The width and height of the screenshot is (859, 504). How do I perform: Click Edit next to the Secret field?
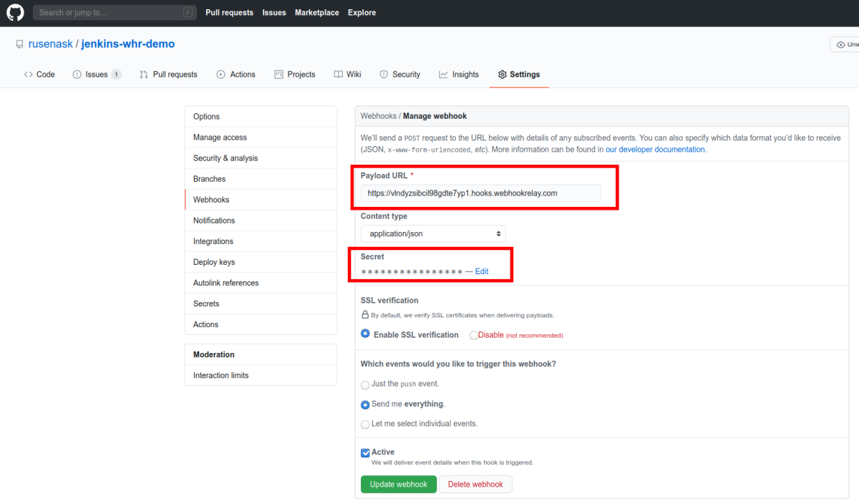click(481, 271)
